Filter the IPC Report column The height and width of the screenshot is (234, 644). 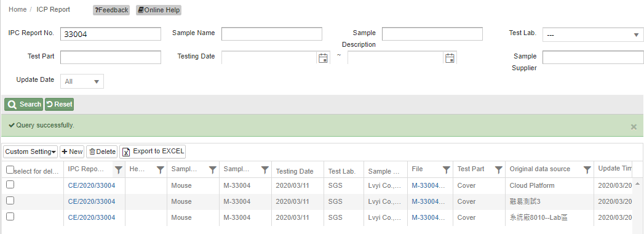tap(119, 169)
